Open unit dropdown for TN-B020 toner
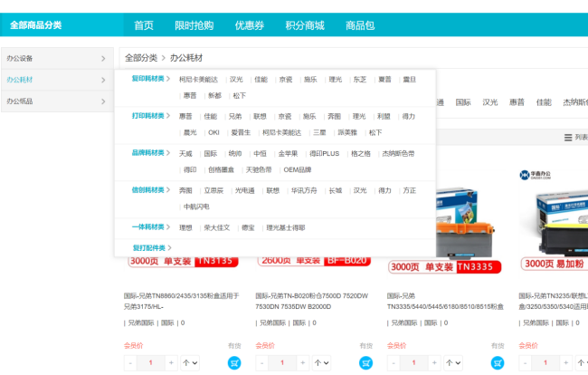The width and height of the screenshot is (588, 375). [x=321, y=362]
